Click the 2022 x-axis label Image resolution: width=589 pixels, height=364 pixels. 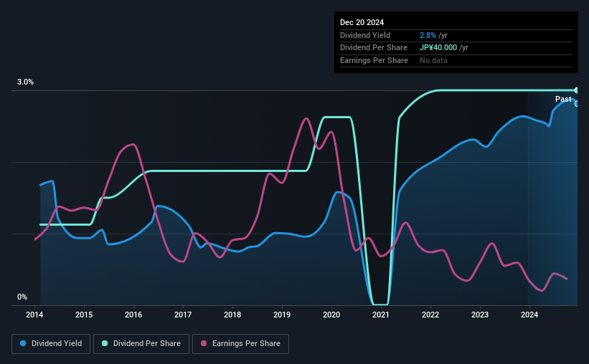point(430,315)
